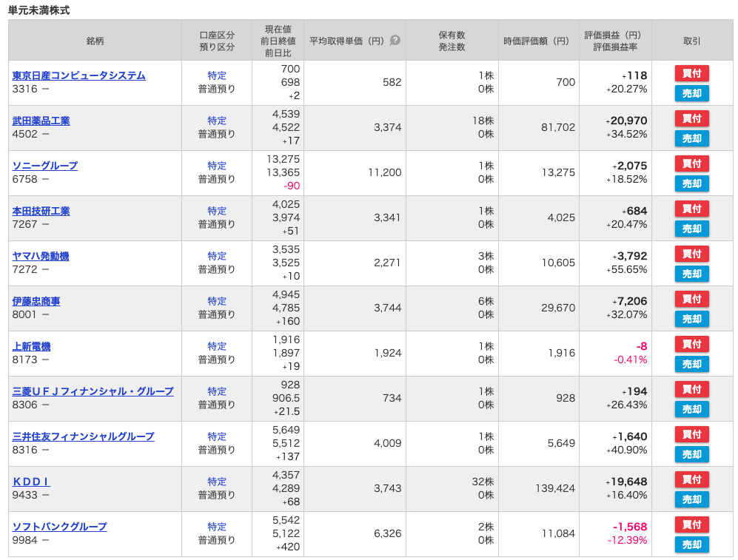Open ソニーグループ stock link
The height and width of the screenshot is (560, 738).
click(x=44, y=166)
